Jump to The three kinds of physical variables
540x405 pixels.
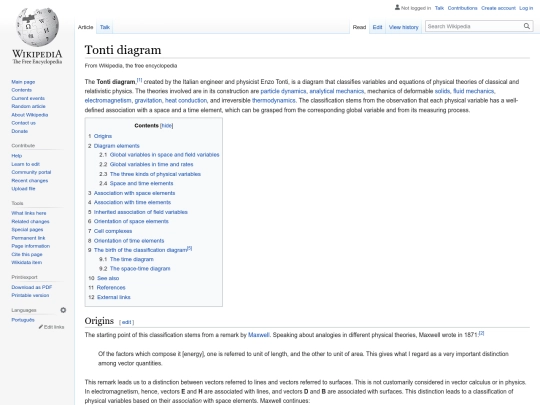[155, 174]
